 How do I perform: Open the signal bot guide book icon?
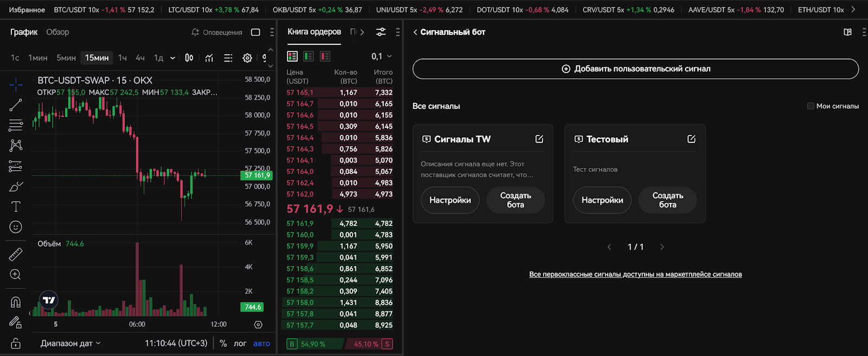pos(848,32)
